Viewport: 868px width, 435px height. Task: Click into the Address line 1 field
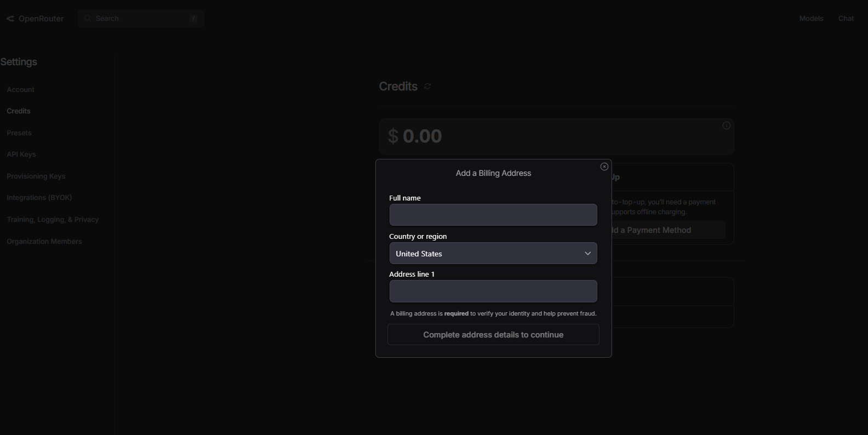[x=493, y=291]
